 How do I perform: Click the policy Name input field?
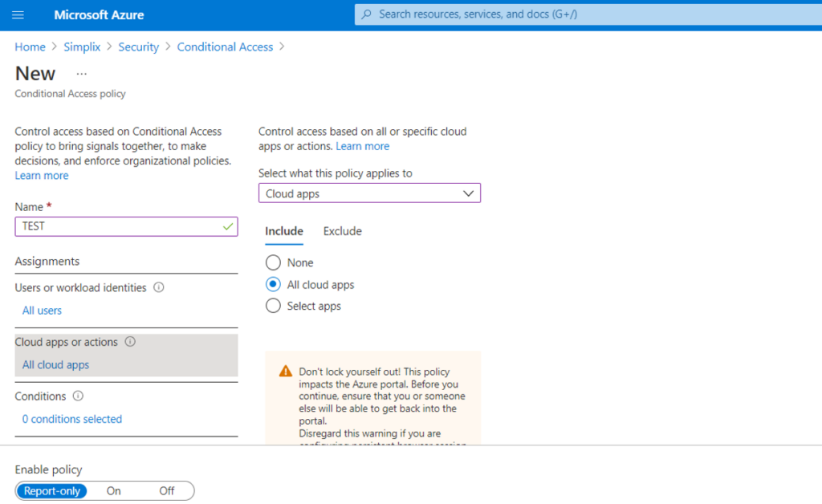(126, 226)
